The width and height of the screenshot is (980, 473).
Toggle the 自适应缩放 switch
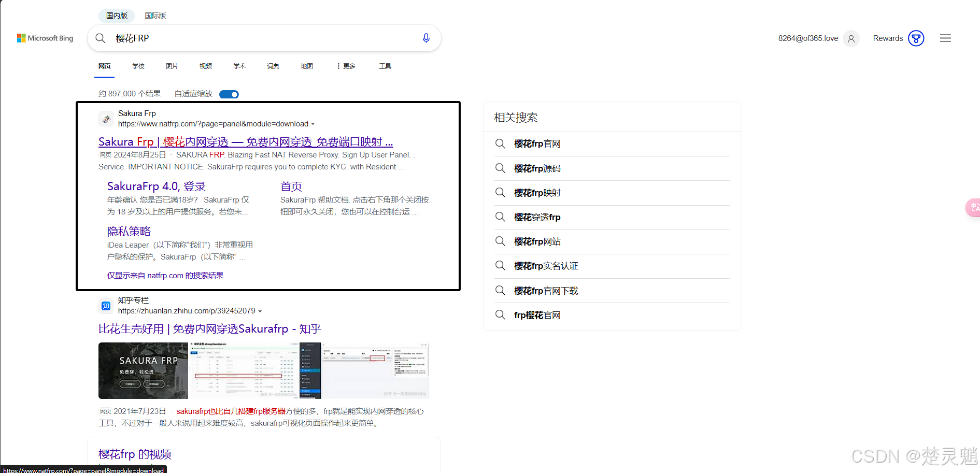coord(229,94)
